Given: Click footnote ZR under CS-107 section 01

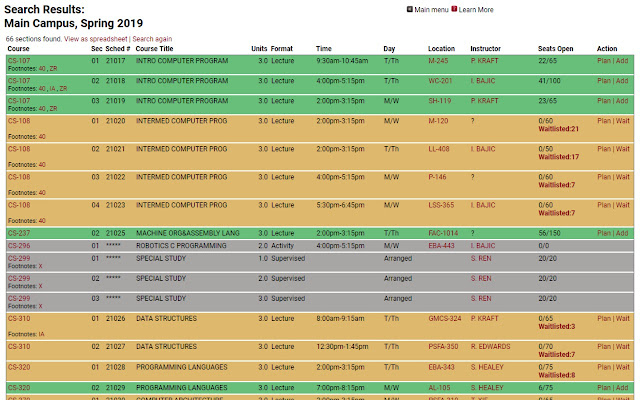Looking at the screenshot, I should 53,69.
